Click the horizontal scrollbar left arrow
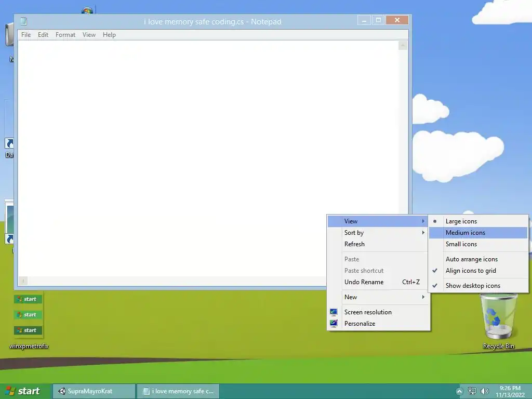This screenshot has height=399, width=532. (x=23, y=281)
